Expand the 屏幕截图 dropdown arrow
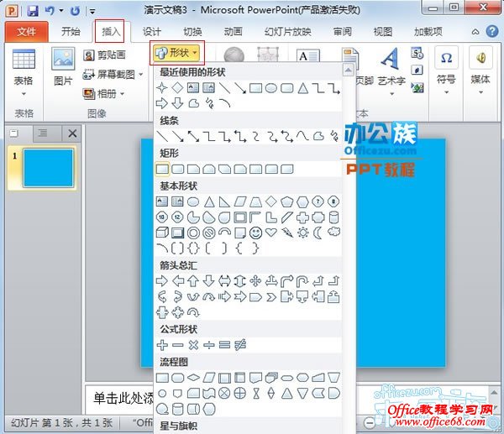 coord(141,75)
